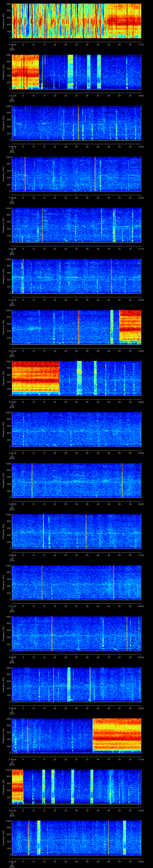Click the 22:00 end time label
This screenshot has height=868, width=153.
pyautogui.click(x=141, y=300)
